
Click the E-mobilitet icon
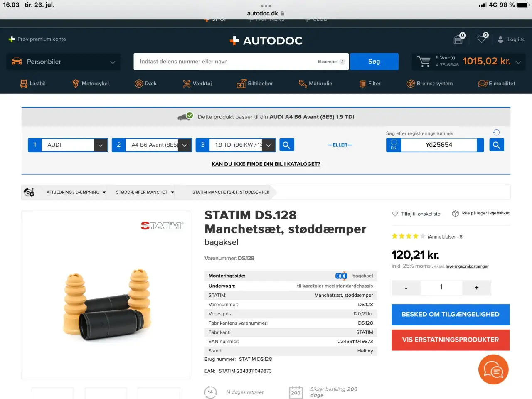click(483, 84)
